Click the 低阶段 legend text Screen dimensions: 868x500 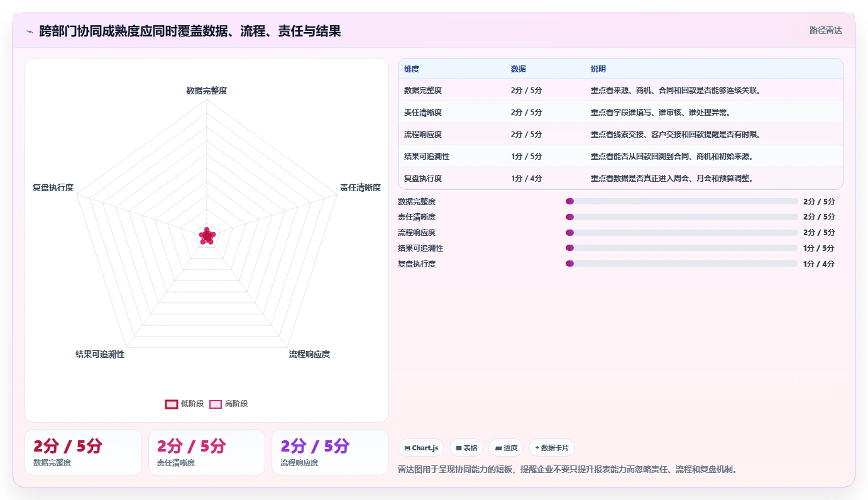coord(192,404)
